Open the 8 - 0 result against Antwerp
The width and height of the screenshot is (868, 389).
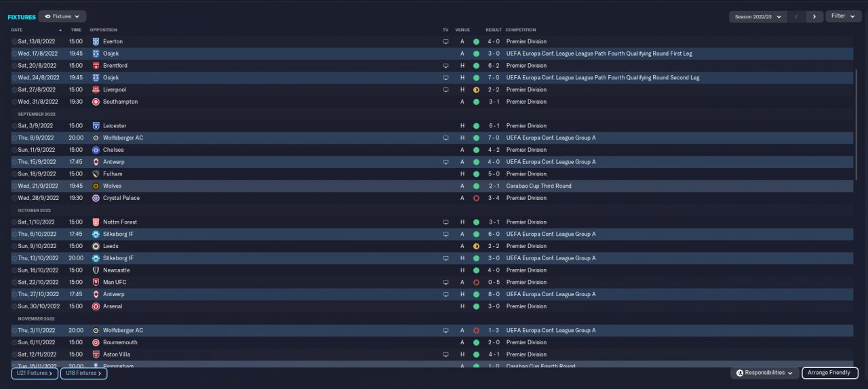coord(494,294)
